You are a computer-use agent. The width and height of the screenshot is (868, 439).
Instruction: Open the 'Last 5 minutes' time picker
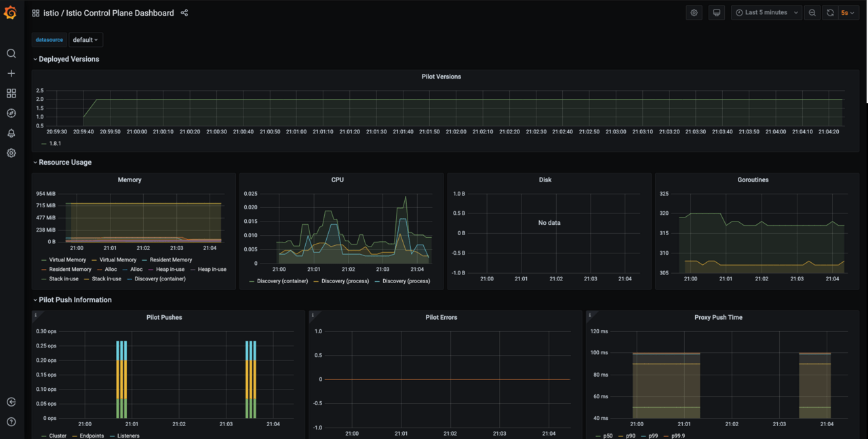(766, 13)
